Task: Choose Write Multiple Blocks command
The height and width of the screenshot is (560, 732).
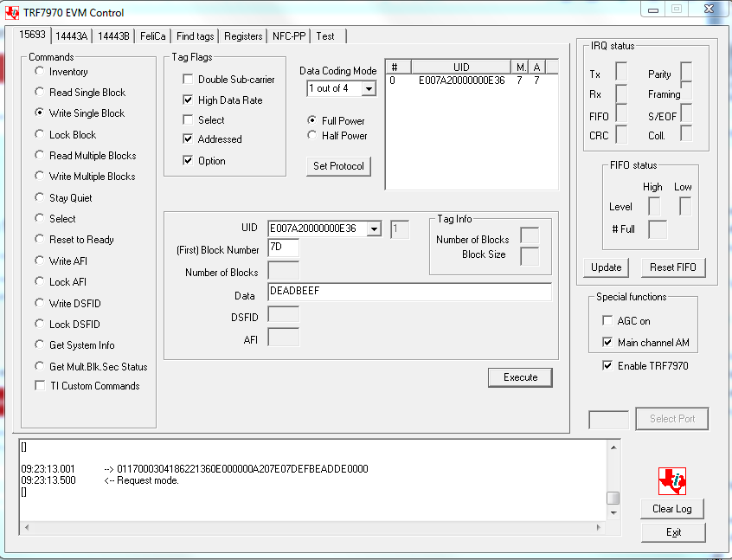Action: (39, 176)
